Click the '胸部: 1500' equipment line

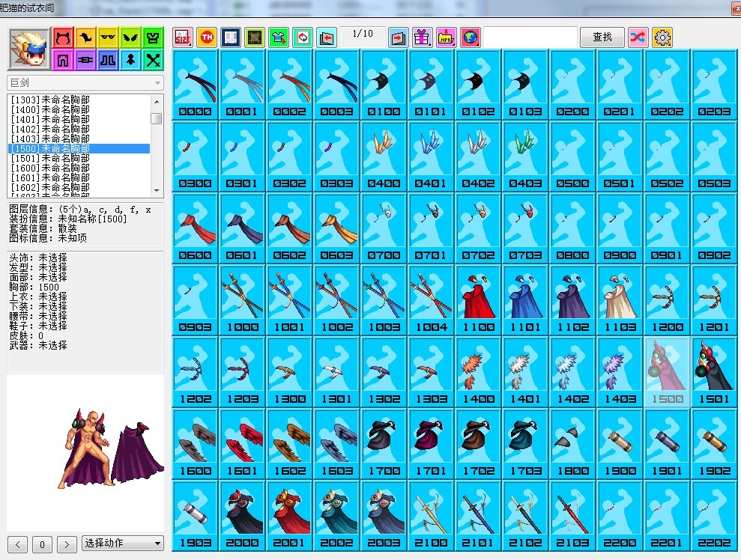click(34, 287)
